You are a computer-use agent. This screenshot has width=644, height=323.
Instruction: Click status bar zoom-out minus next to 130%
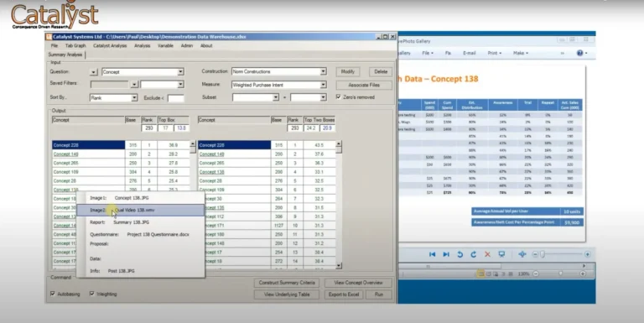(536, 274)
